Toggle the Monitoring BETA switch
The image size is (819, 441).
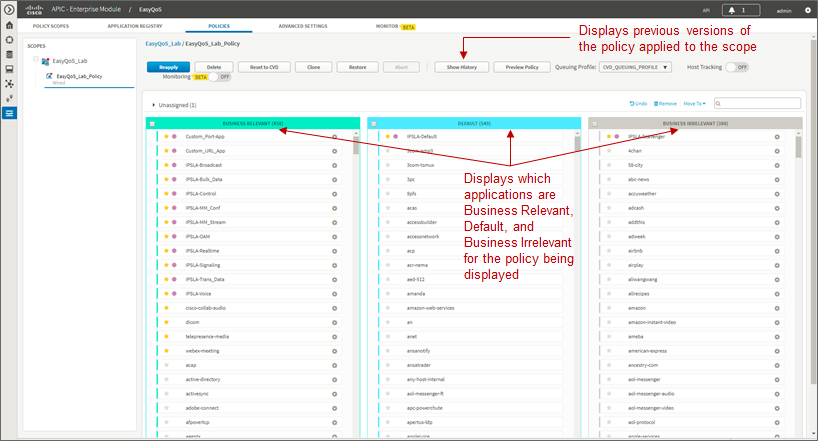tap(219, 77)
